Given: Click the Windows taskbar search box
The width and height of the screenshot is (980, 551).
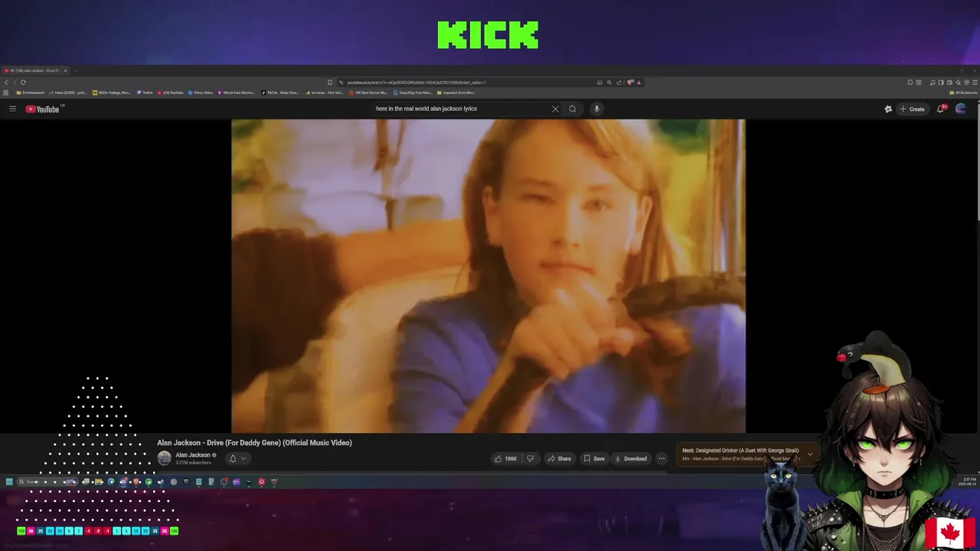Looking at the screenshot, I should click(x=47, y=481).
